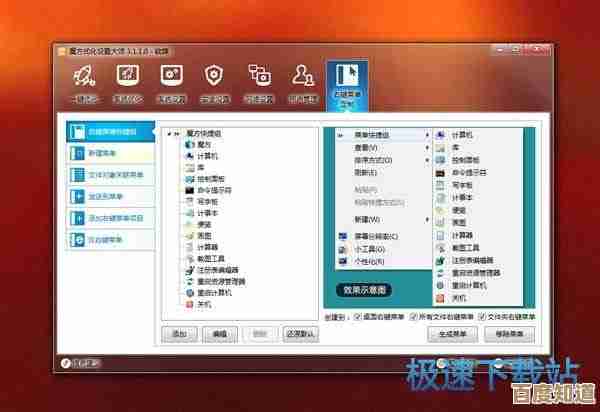Open the networked computers network settings tab
Screen dimensions: 600x412
(x=259, y=83)
